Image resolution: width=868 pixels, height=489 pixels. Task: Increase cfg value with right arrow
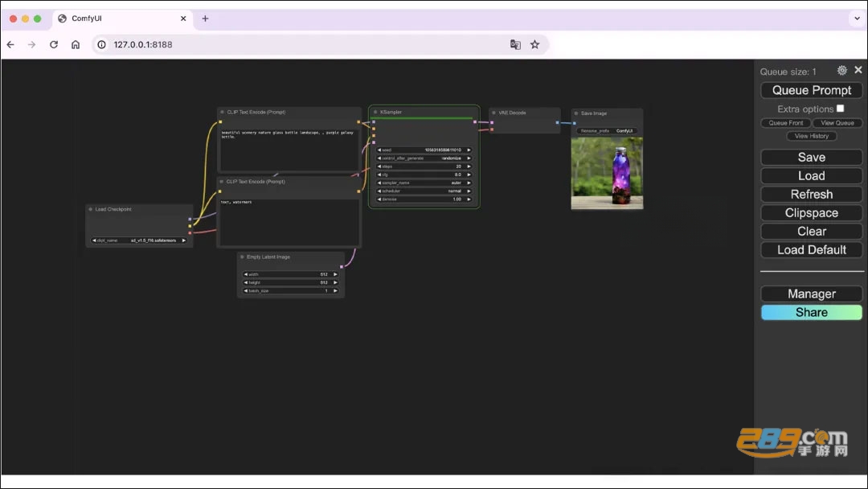tap(469, 175)
